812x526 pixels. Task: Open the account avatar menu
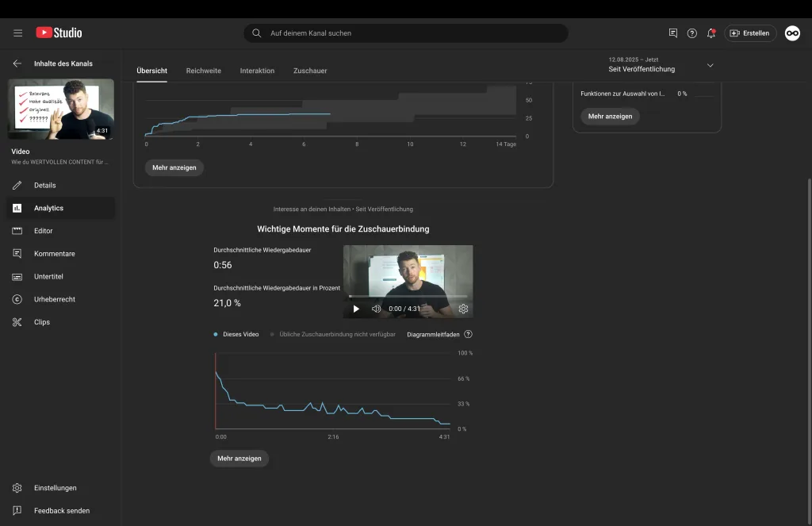pos(792,33)
